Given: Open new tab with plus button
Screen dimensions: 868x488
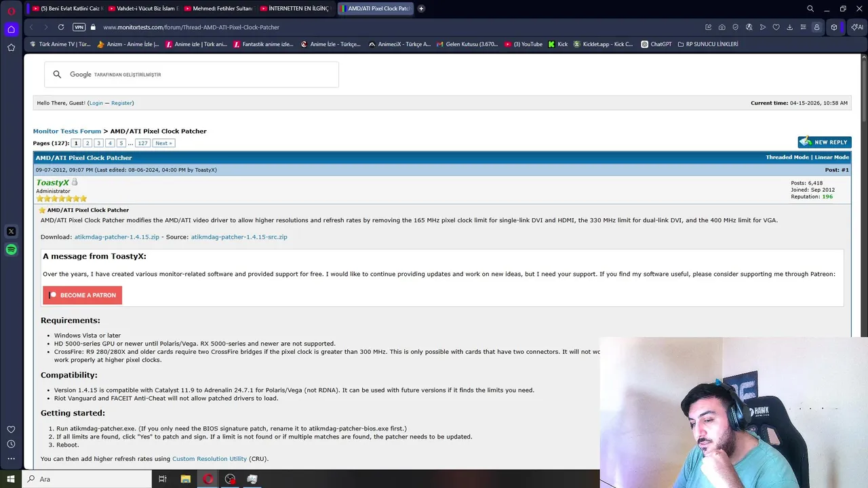Looking at the screenshot, I should pyautogui.click(x=421, y=9).
